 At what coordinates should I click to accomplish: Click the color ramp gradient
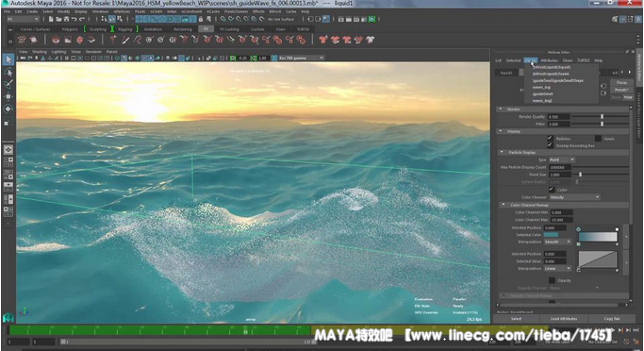(598, 237)
